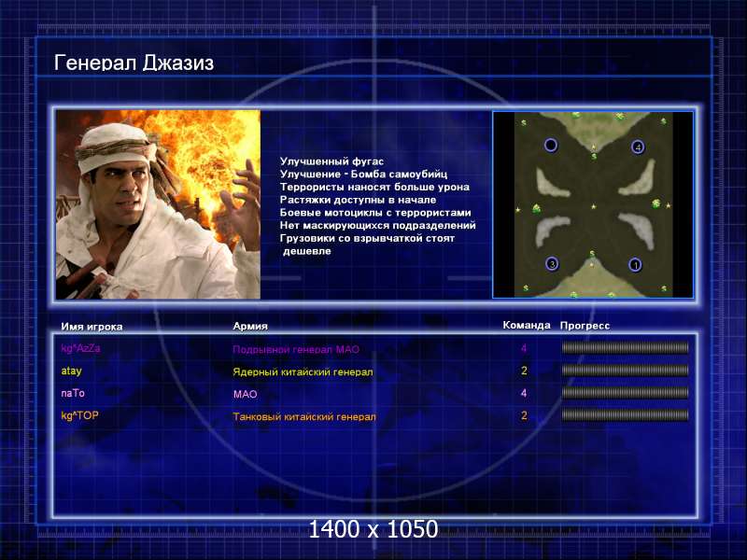
Task: Click 'Террористы наносят больше урона' line
Action: pyautogui.click(x=374, y=187)
